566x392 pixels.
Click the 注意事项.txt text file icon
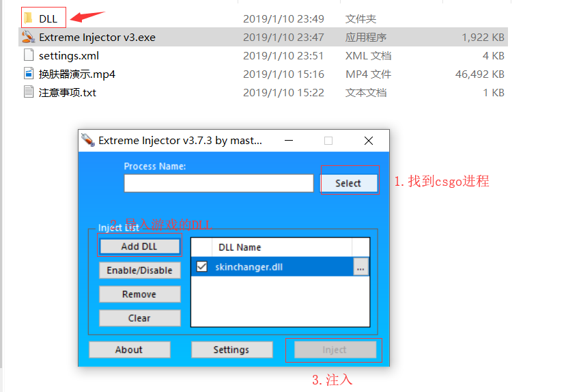click(29, 92)
